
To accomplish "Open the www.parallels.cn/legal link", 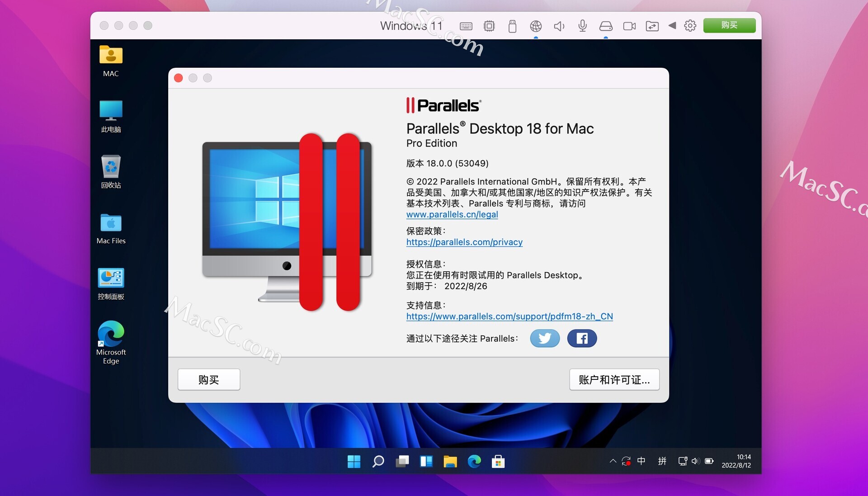I will [x=452, y=214].
